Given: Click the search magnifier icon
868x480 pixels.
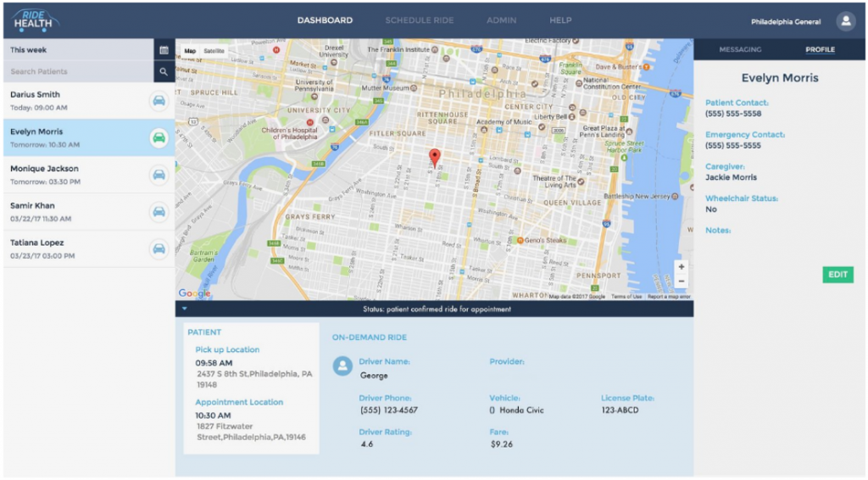Looking at the screenshot, I should click(x=164, y=71).
